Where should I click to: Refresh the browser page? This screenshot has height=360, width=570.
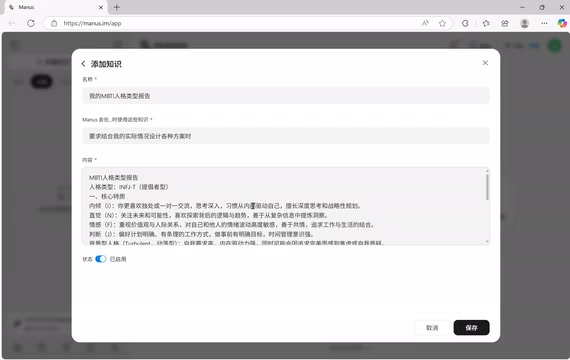pos(31,23)
